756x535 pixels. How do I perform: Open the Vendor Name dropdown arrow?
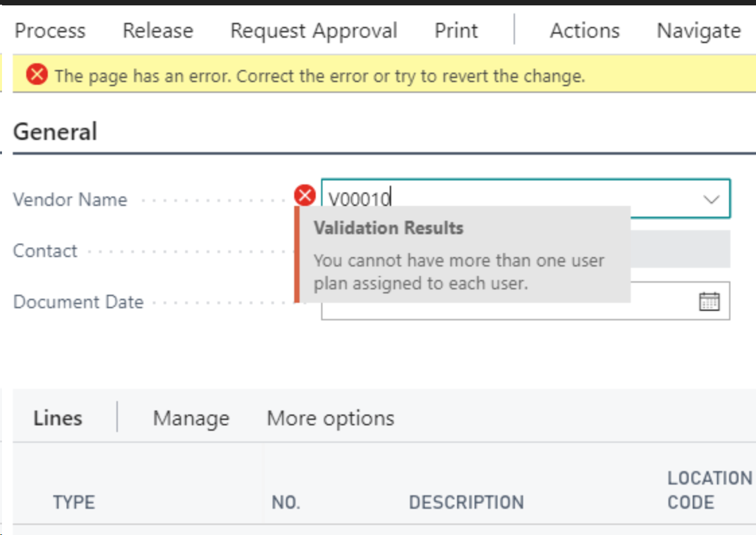point(712,200)
